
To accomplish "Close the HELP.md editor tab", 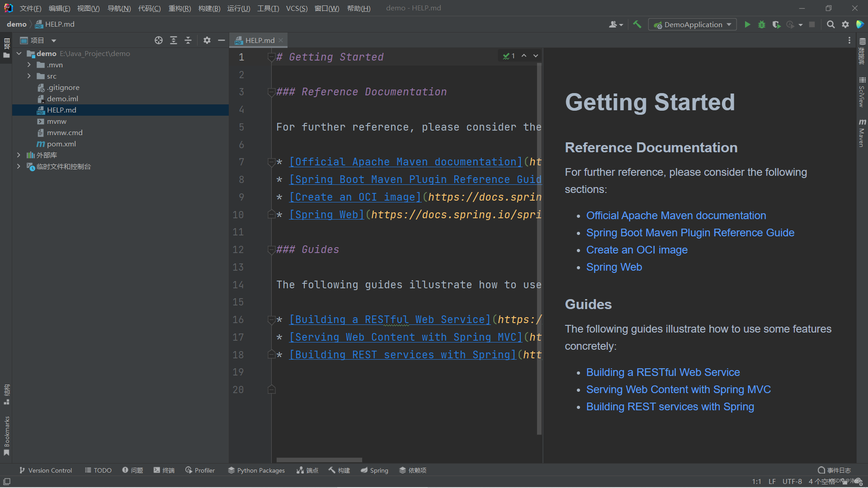I will pyautogui.click(x=281, y=40).
